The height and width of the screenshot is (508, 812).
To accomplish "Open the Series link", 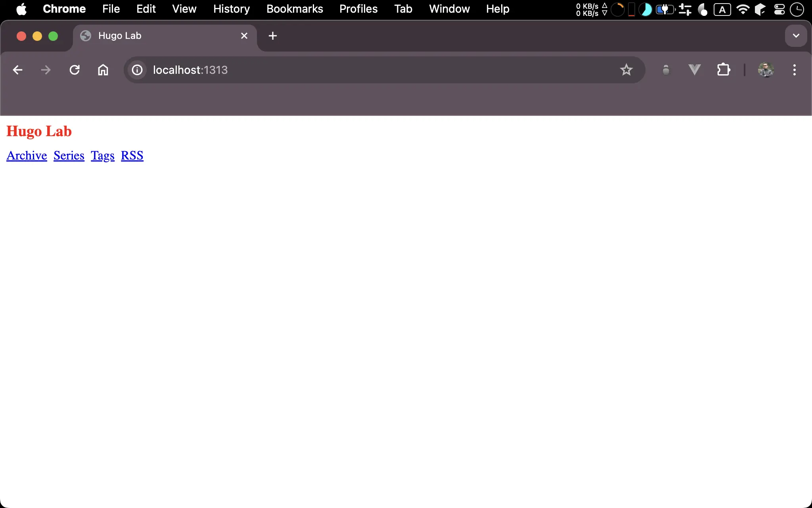I will (69, 156).
